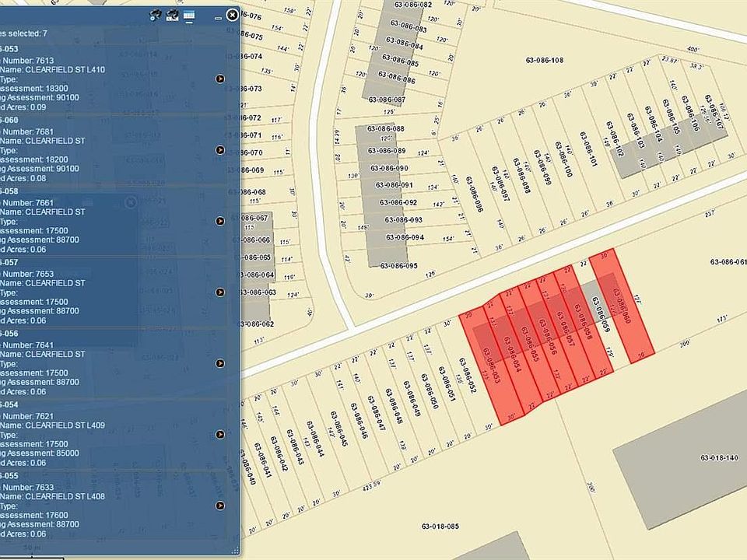The image size is (747, 560).
Task: Click the first binoculars search icon
Action: tap(155, 14)
